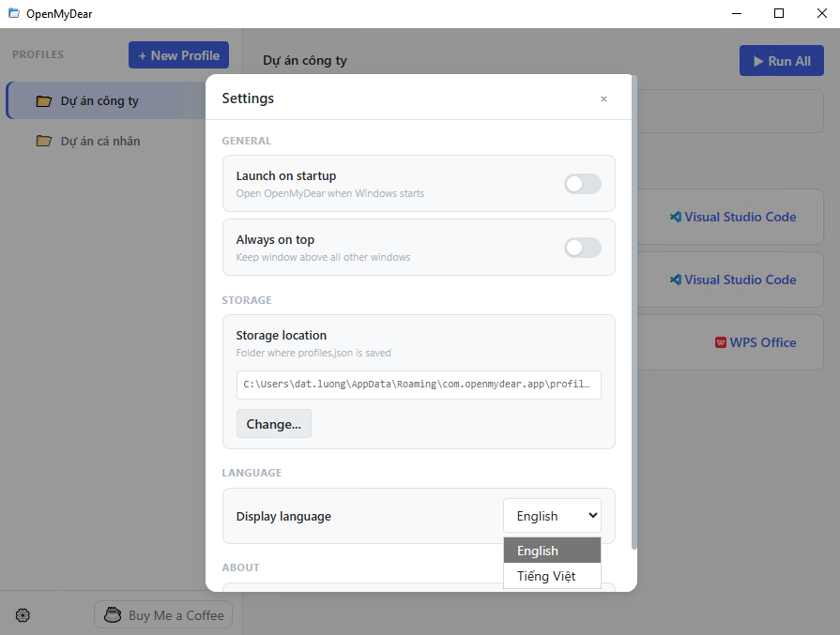The height and width of the screenshot is (635, 840).
Task: Click the Settings dialog scrollbar
Action: click(x=634, y=313)
